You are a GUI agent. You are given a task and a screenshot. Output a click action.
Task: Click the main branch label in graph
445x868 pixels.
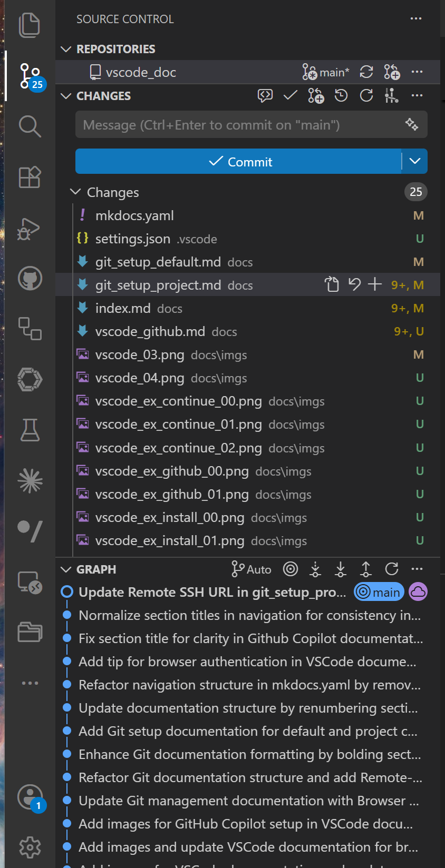coord(379,592)
